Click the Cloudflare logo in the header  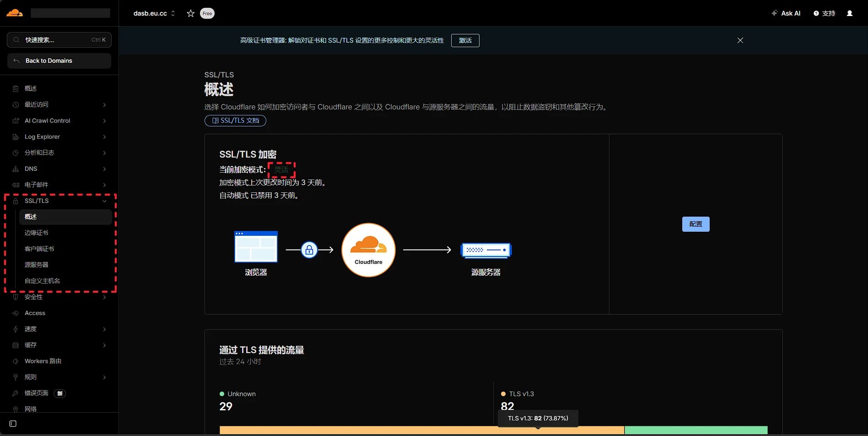point(15,13)
